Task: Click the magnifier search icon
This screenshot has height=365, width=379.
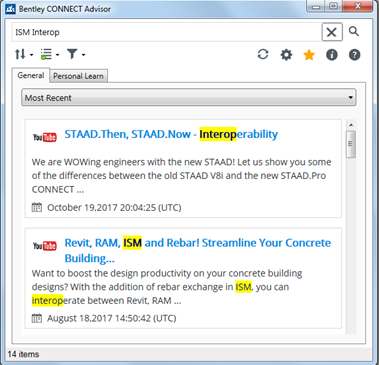Action: click(354, 32)
